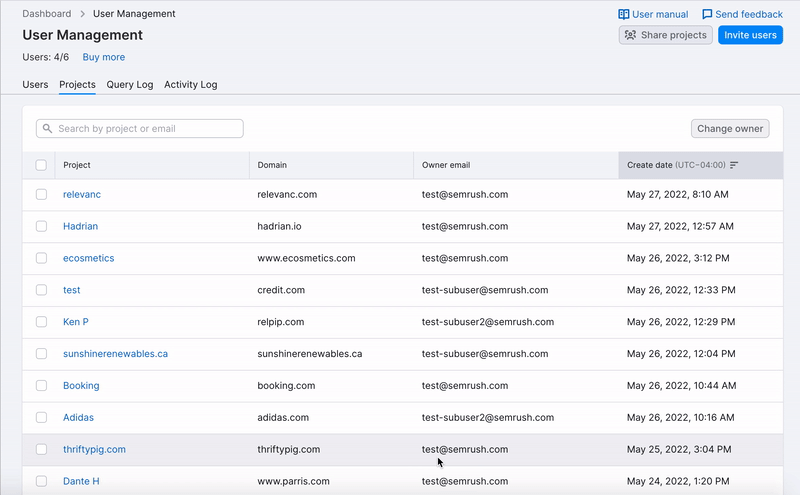The image size is (800, 495).
Task: Click the Create date sort icon
Action: coord(734,165)
